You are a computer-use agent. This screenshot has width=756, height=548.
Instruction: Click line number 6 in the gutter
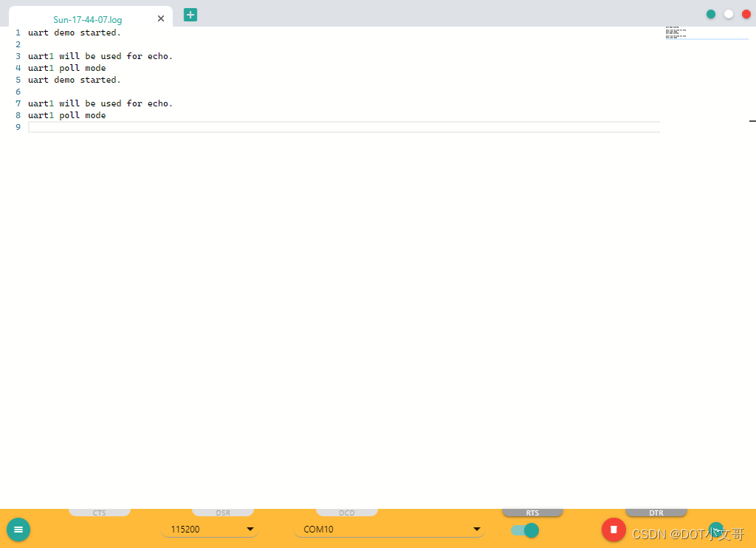[x=18, y=92]
